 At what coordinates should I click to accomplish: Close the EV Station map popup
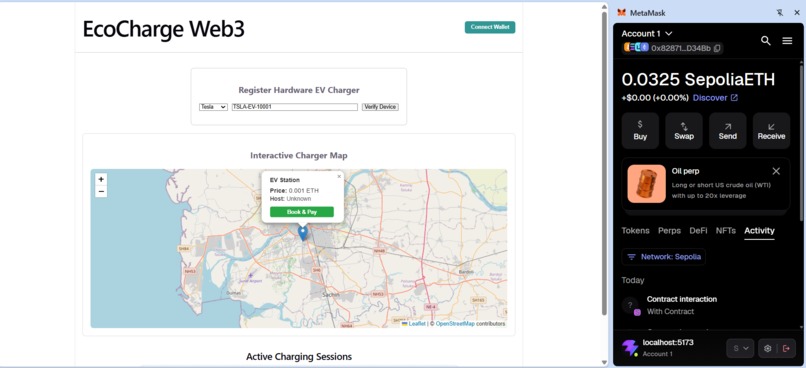click(x=339, y=176)
